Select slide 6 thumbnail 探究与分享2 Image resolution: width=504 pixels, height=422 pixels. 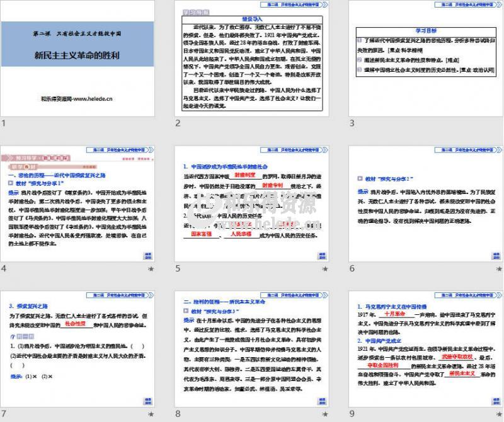pyautogui.click(x=426, y=204)
